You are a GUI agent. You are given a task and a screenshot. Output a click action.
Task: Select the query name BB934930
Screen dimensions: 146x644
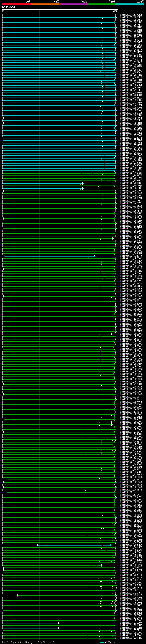8,8
